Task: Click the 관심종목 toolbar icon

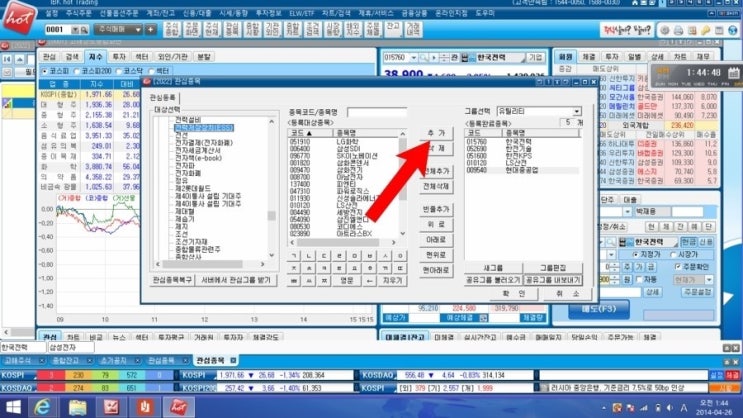Action: (232, 29)
